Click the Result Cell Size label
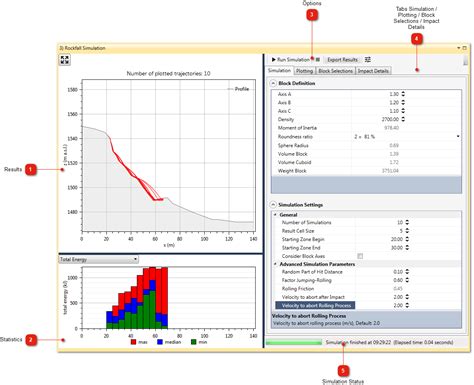Viewport: 474px width, 385px height. click(298, 231)
